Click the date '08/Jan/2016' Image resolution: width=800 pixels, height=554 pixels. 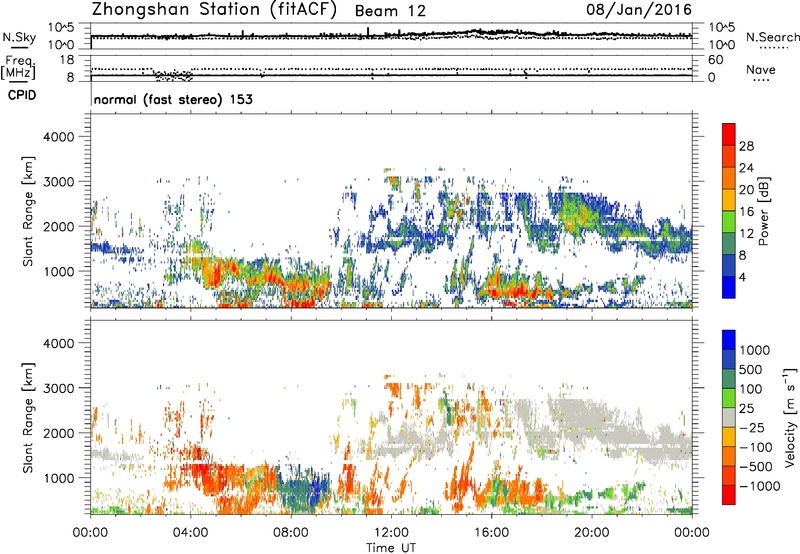(x=639, y=10)
